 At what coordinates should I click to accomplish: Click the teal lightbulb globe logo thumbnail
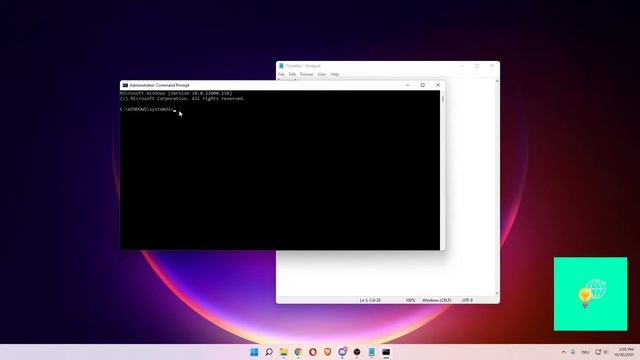(591, 294)
